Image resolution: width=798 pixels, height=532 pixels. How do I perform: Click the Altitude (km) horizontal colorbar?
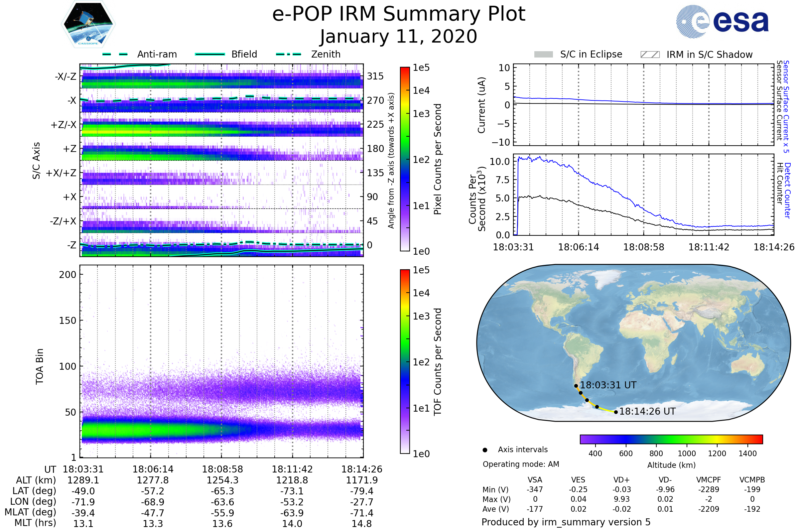(x=671, y=439)
